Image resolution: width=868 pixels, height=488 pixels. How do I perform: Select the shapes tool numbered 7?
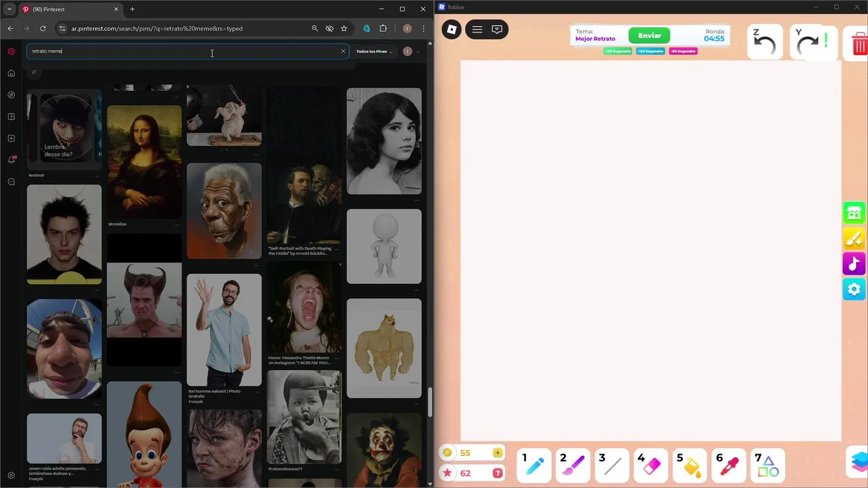[768, 465]
